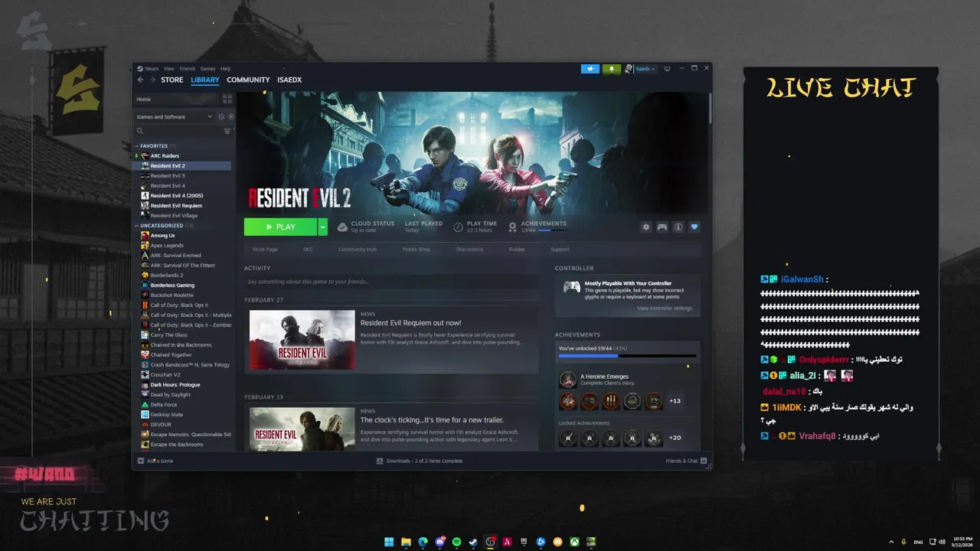Open the Discussions link
Image resolution: width=980 pixels, height=551 pixels.
point(469,249)
